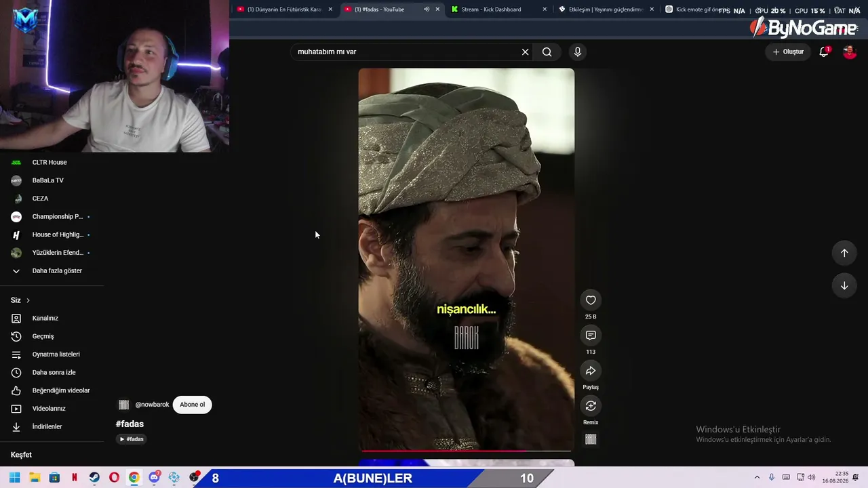Image resolution: width=868 pixels, height=488 pixels.
Task: Open the Windows Start menu
Action: [x=14, y=478]
